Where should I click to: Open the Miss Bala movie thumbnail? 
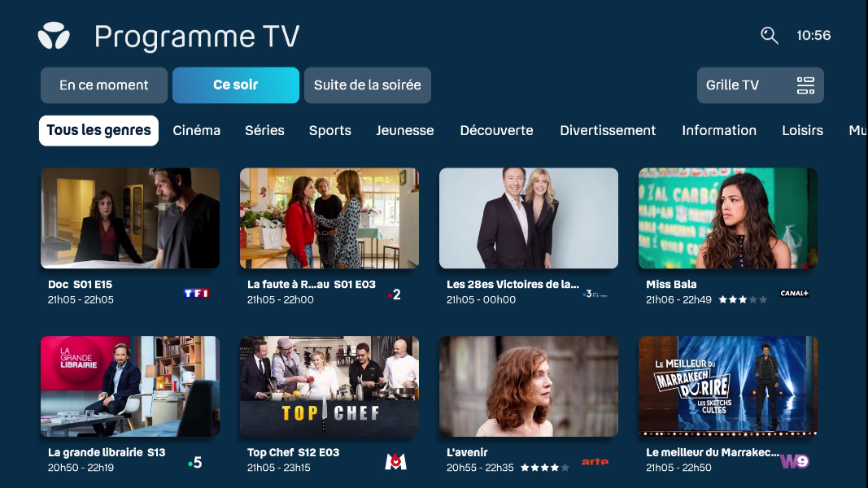click(x=728, y=218)
